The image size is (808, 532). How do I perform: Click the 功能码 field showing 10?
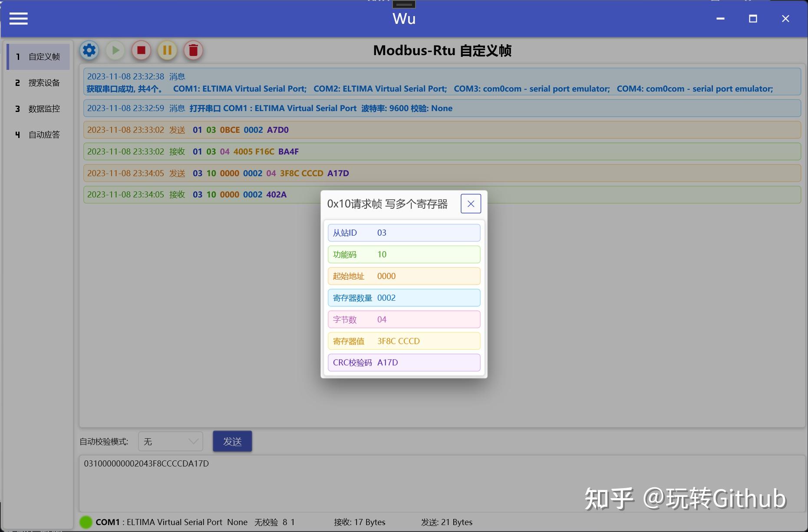click(x=403, y=254)
